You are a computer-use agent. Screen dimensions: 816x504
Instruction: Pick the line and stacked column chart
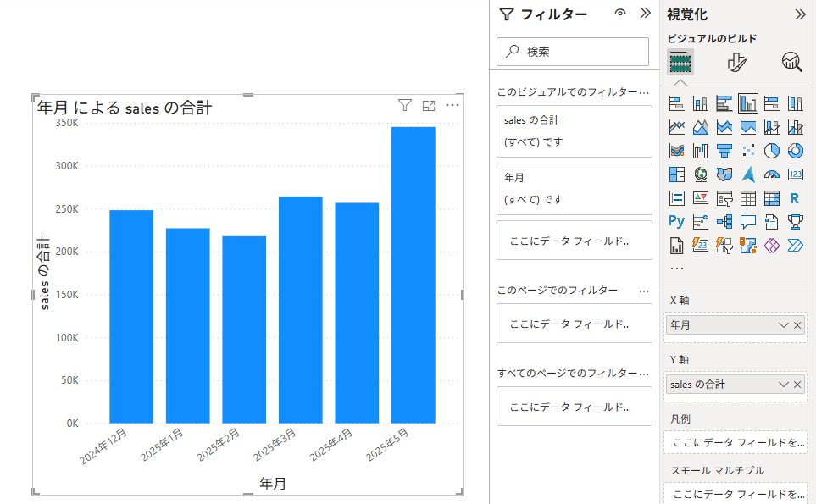click(772, 127)
